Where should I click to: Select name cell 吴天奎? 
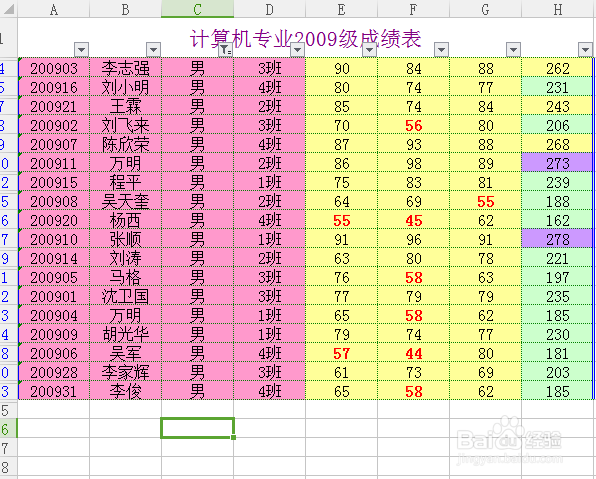coord(125,201)
